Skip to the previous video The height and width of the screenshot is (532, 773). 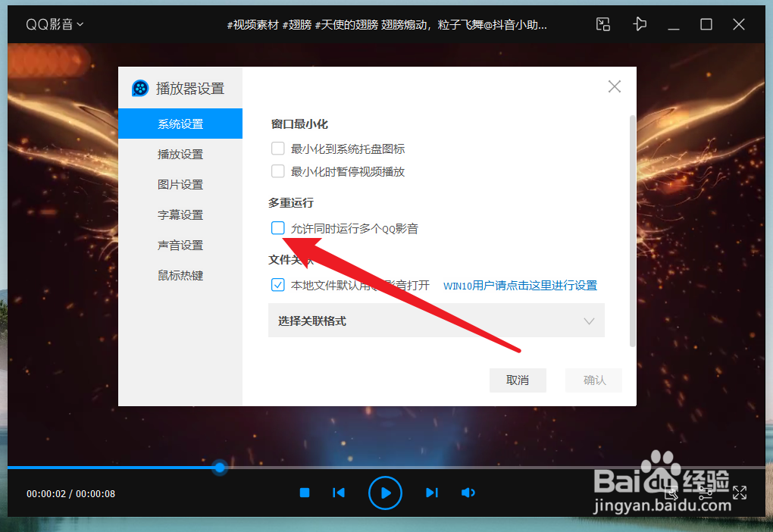click(x=339, y=493)
